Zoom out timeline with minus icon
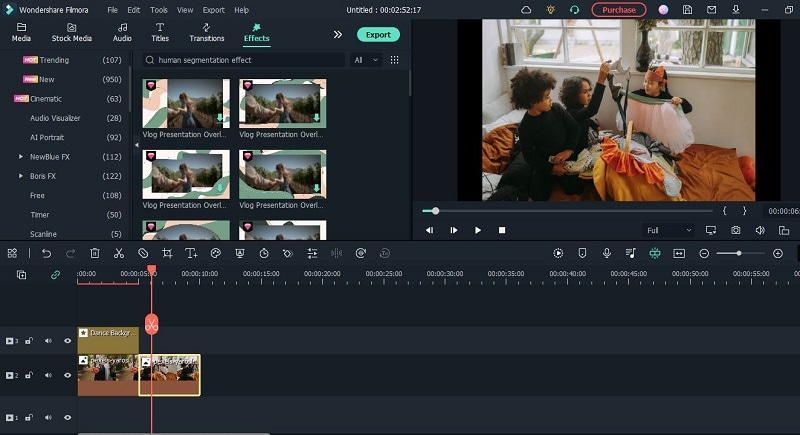This screenshot has height=435, width=800. tap(704, 253)
